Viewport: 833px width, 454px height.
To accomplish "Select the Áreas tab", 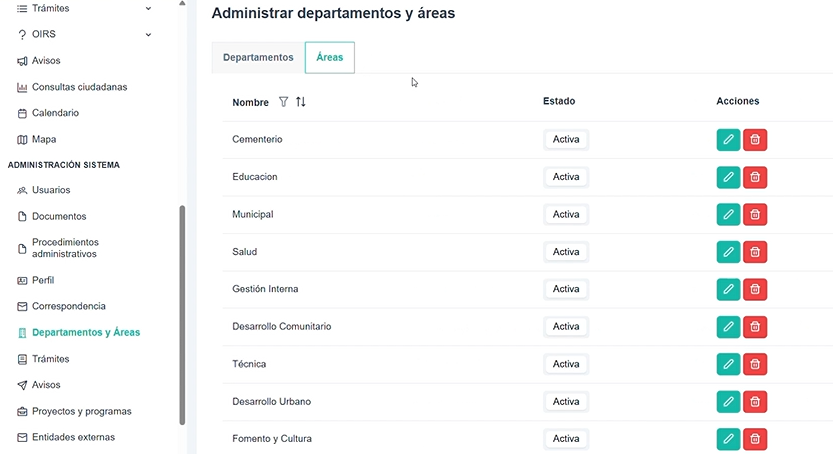I will (x=329, y=58).
